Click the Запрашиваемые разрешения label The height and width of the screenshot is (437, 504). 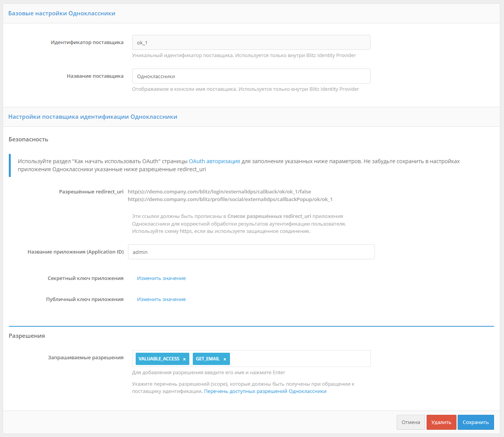click(x=85, y=358)
